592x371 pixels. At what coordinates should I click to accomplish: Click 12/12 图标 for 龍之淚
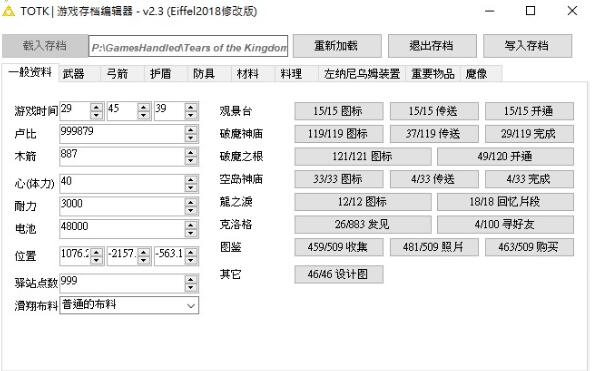tap(363, 202)
